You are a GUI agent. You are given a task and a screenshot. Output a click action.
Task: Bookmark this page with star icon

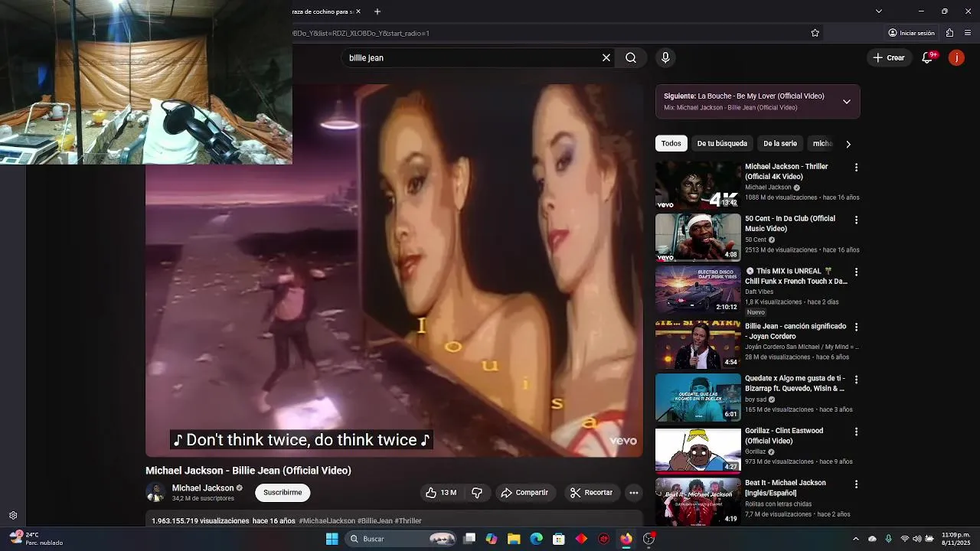click(x=815, y=33)
